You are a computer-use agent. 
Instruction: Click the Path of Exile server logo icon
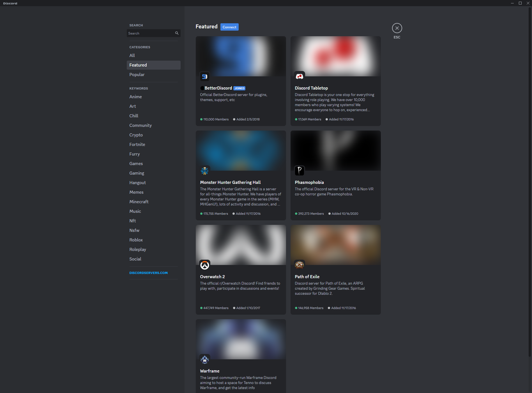tap(300, 265)
